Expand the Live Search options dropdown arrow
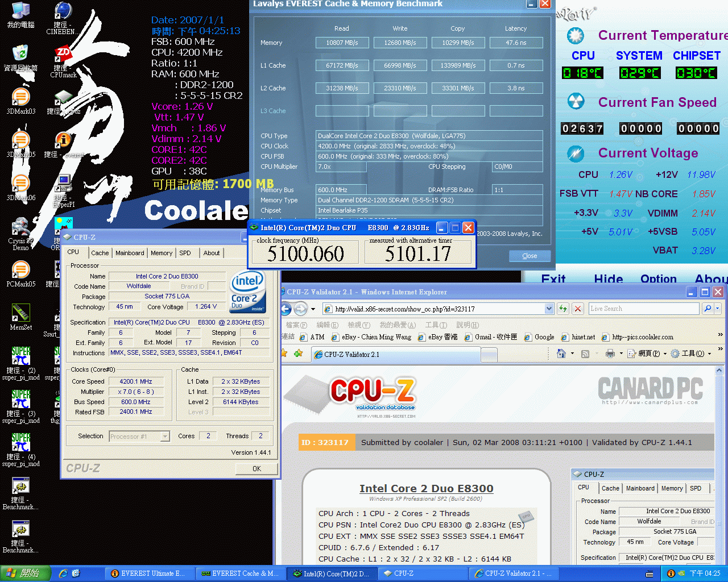Image resolution: width=728 pixels, height=582 pixels. pos(718,309)
